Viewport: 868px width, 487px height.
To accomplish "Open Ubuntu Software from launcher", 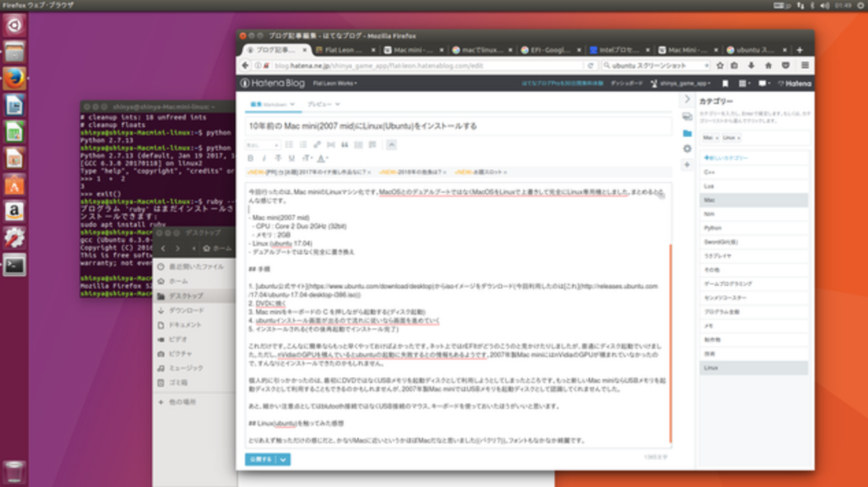I will click(14, 185).
